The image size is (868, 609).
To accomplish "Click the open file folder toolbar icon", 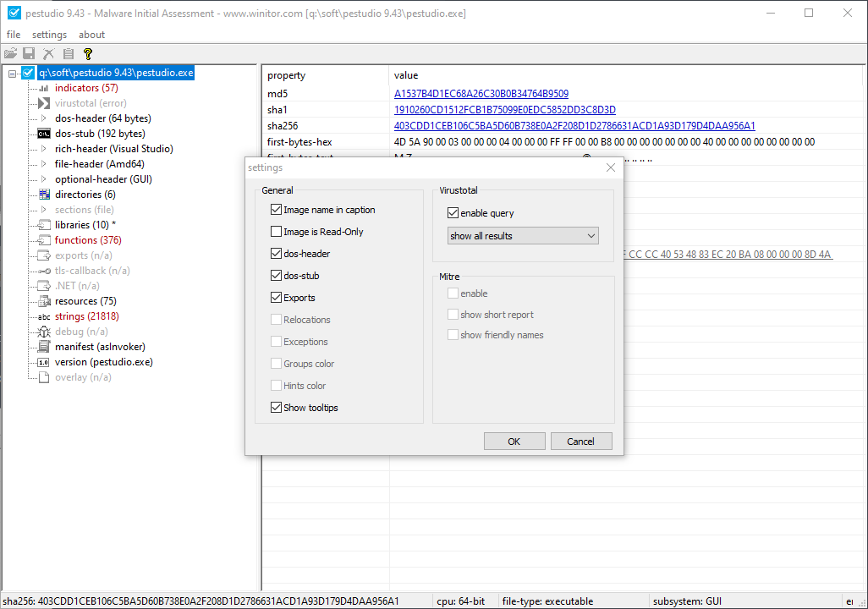I will 10,54.
